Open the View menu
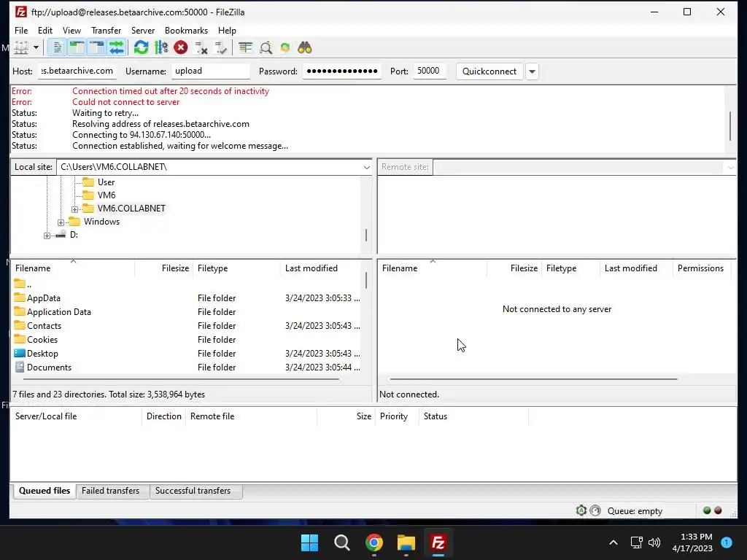Viewport: 747px width, 560px height. click(72, 31)
